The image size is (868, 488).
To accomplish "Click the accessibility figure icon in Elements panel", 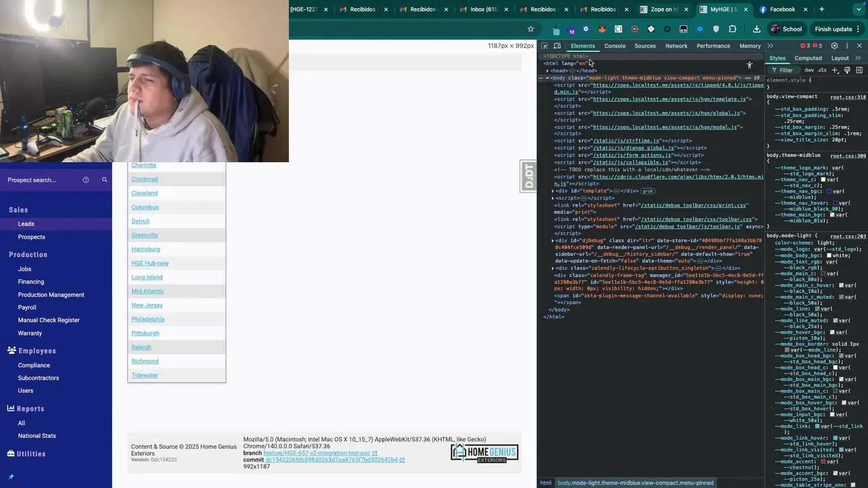I will 749,66.
